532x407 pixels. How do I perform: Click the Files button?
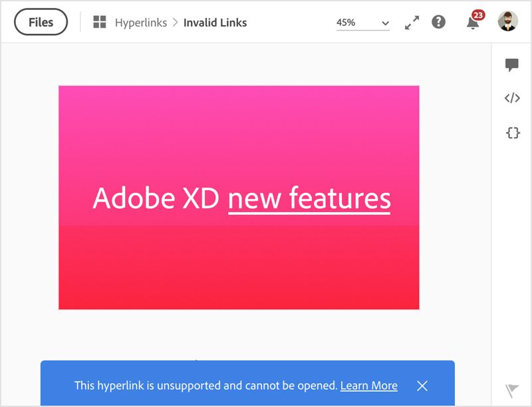41,22
